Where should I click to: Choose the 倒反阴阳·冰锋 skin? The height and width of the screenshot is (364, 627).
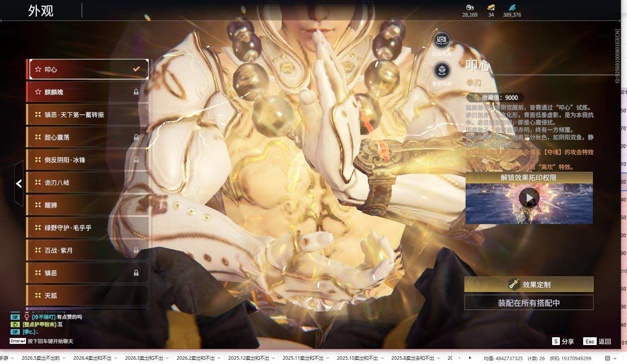pos(88,160)
